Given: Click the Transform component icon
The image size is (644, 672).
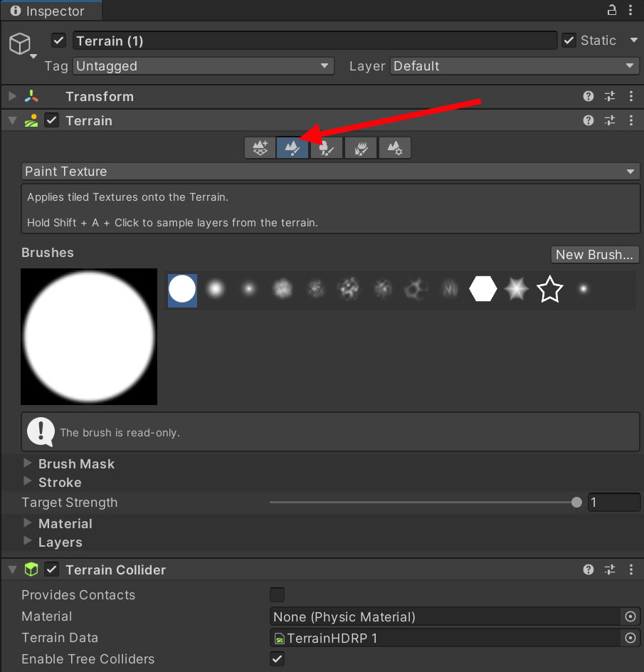Looking at the screenshot, I should pyautogui.click(x=31, y=96).
